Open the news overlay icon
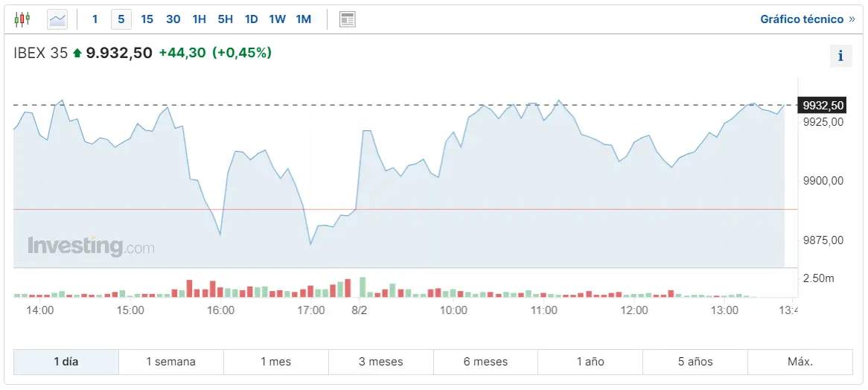 pos(347,19)
